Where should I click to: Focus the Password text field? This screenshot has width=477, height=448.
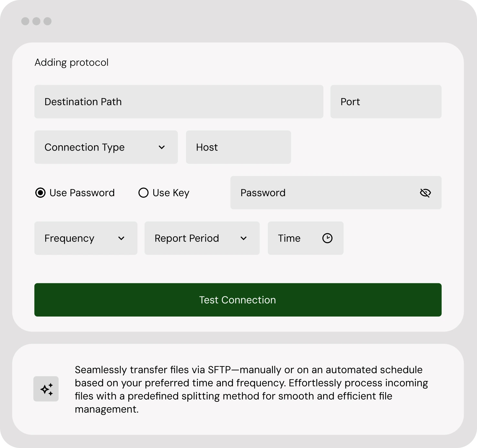point(323,193)
